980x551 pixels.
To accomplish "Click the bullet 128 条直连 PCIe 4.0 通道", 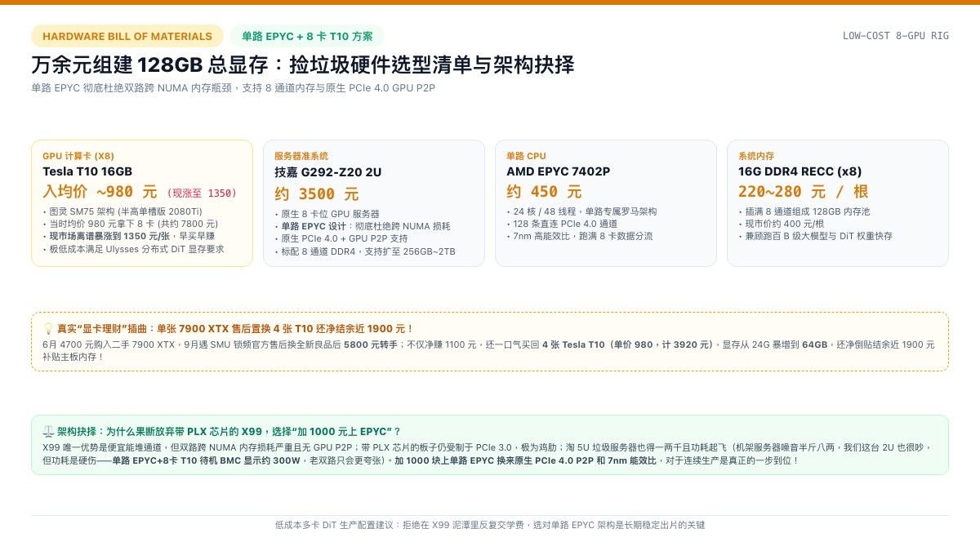I will coord(562,224).
